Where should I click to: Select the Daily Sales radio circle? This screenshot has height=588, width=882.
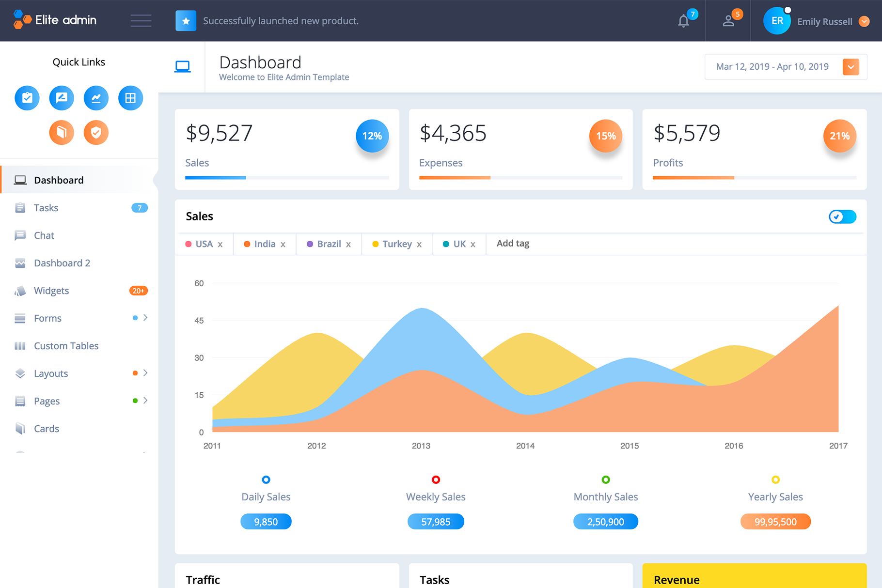(x=266, y=480)
